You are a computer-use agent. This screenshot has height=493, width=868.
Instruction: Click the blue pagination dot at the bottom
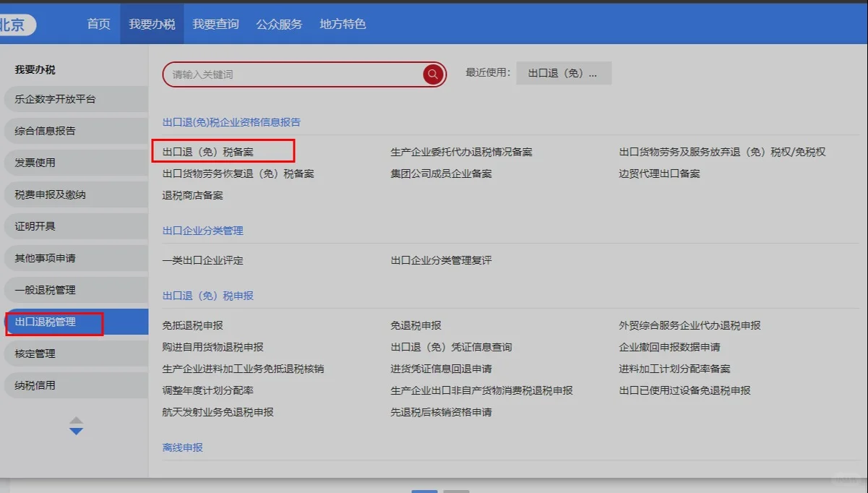click(x=424, y=491)
